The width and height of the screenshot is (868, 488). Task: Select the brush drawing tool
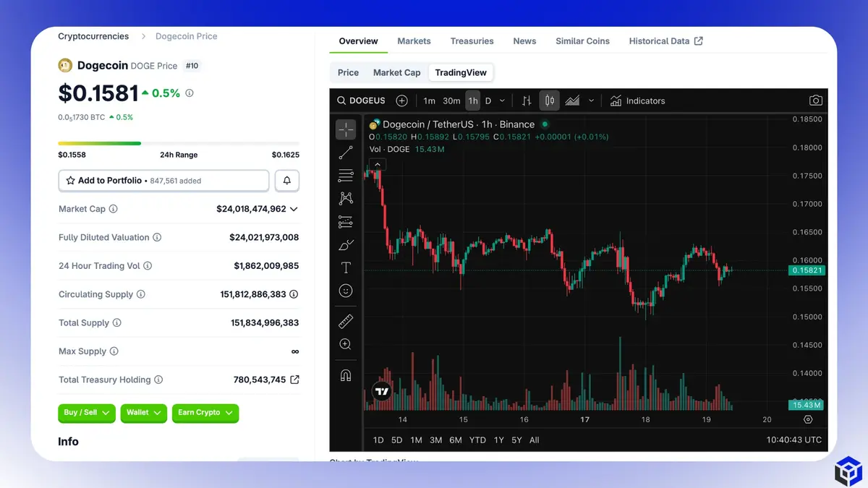coord(346,245)
